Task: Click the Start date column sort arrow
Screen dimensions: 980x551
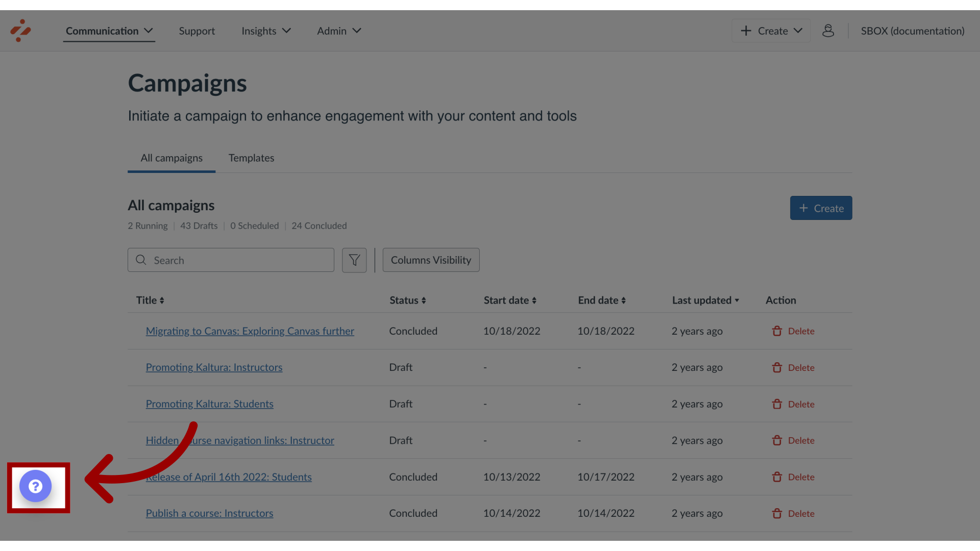Action: (534, 300)
